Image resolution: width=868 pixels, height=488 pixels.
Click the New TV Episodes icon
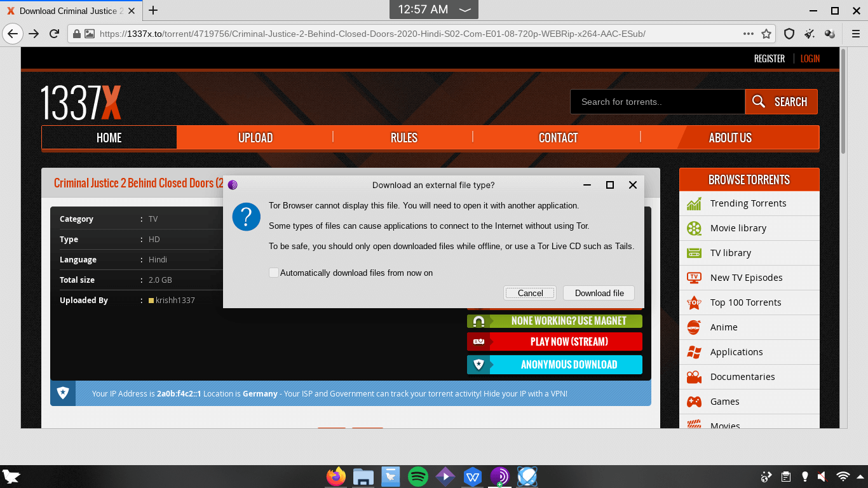(694, 278)
